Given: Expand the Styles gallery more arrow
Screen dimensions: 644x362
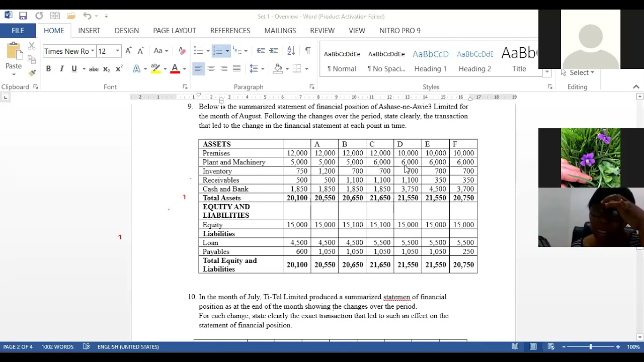Looking at the screenshot, I should (x=547, y=72).
